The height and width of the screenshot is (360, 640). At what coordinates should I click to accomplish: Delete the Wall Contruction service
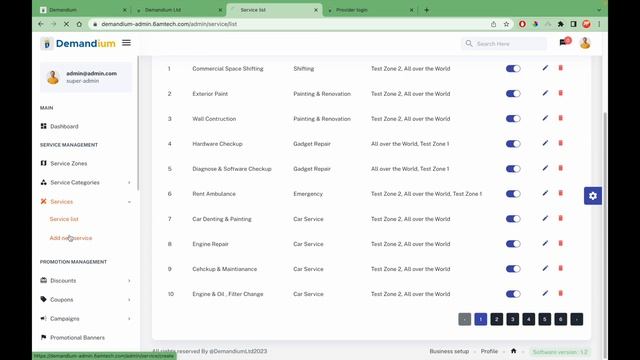tap(560, 118)
